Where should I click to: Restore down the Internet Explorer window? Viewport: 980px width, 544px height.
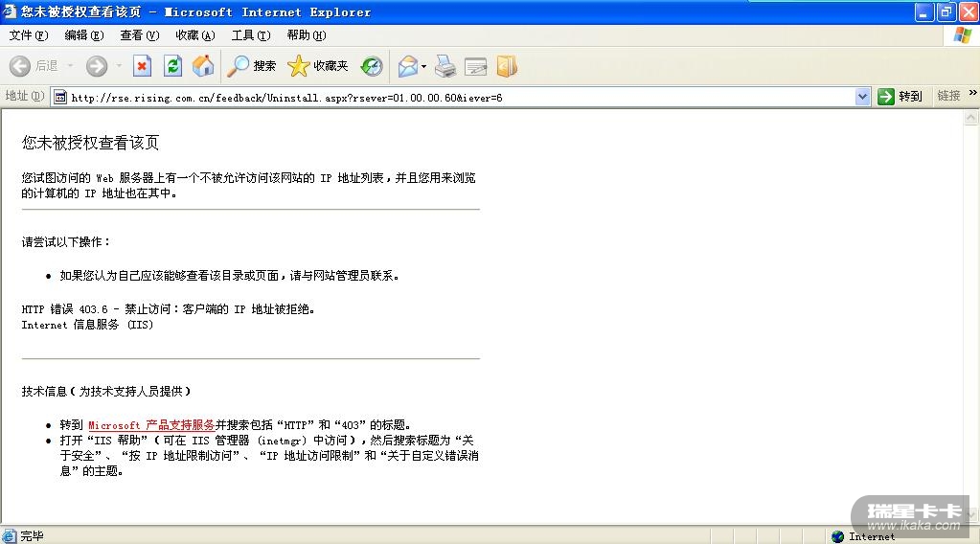pos(946,11)
